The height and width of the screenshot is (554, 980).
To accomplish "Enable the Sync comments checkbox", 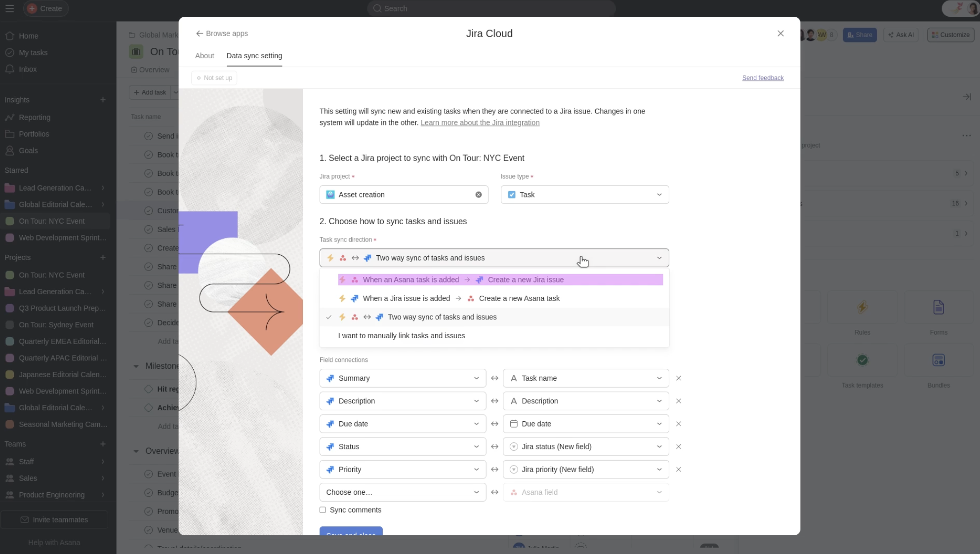I will coord(323,510).
